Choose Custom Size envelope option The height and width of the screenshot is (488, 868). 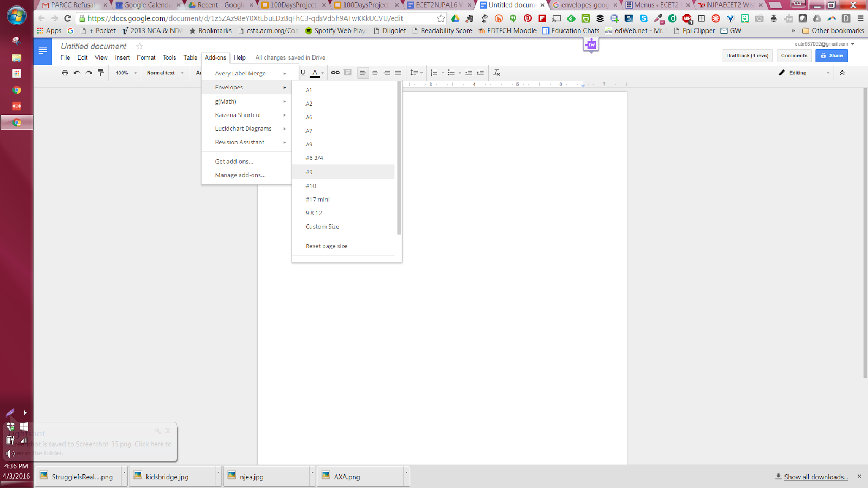344,227
